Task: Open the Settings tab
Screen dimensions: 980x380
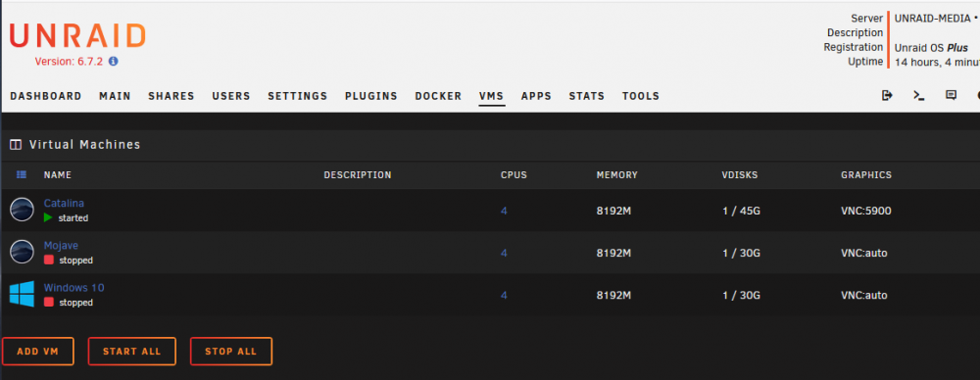Action: [298, 96]
